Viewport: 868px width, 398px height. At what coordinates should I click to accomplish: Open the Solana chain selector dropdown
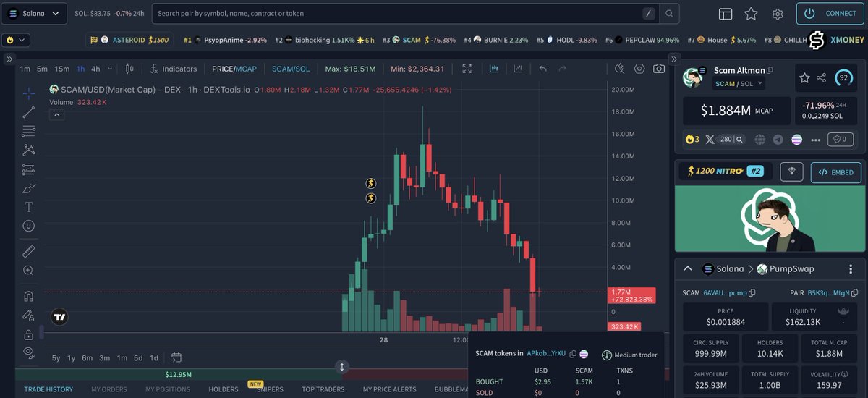coord(35,13)
